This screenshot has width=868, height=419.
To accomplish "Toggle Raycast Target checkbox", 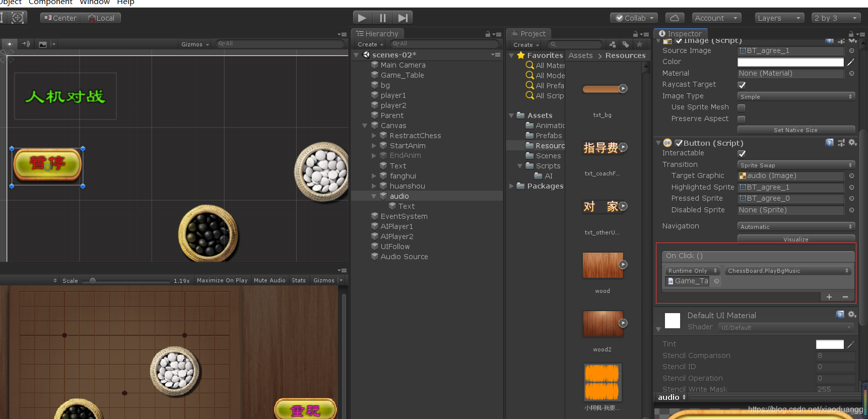I will pyautogui.click(x=742, y=85).
